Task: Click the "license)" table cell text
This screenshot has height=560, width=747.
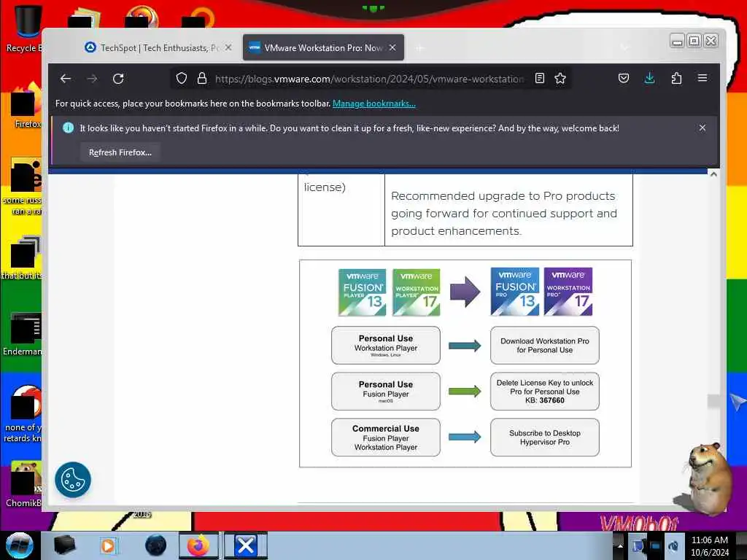Action: (x=325, y=187)
